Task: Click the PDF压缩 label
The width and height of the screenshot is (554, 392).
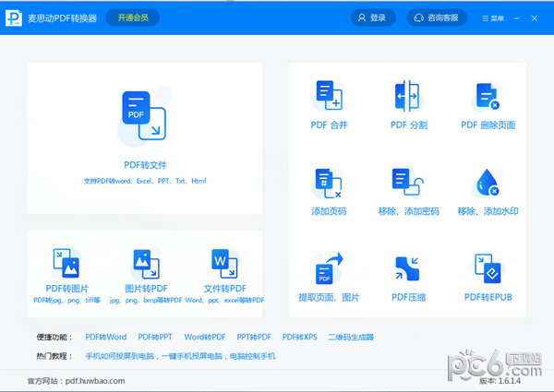Action: (x=408, y=297)
